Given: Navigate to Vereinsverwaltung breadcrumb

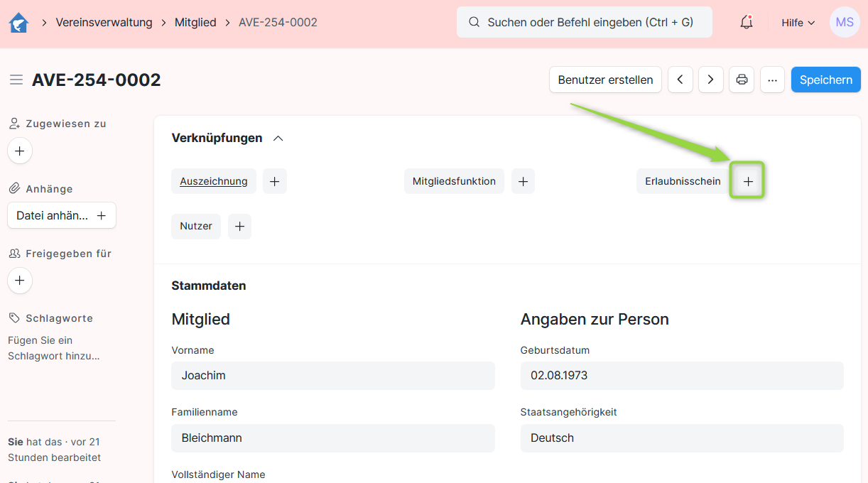Looking at the screenshot, I should pos(104,23).
